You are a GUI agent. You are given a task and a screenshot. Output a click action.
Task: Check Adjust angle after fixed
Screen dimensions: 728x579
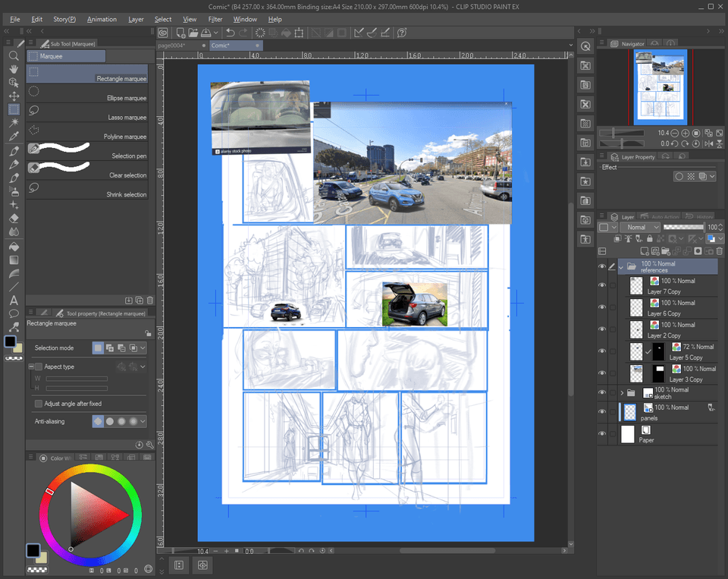[x=37, y=403]
